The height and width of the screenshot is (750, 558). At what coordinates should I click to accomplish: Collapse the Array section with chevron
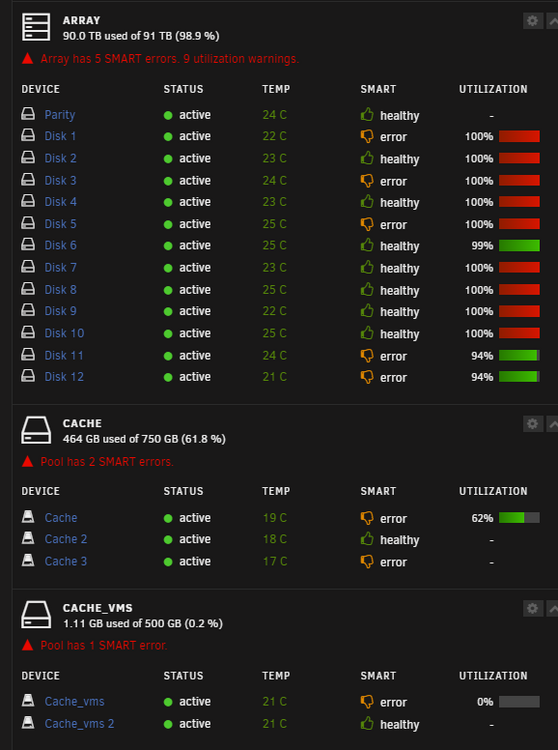tap(552, 21)
